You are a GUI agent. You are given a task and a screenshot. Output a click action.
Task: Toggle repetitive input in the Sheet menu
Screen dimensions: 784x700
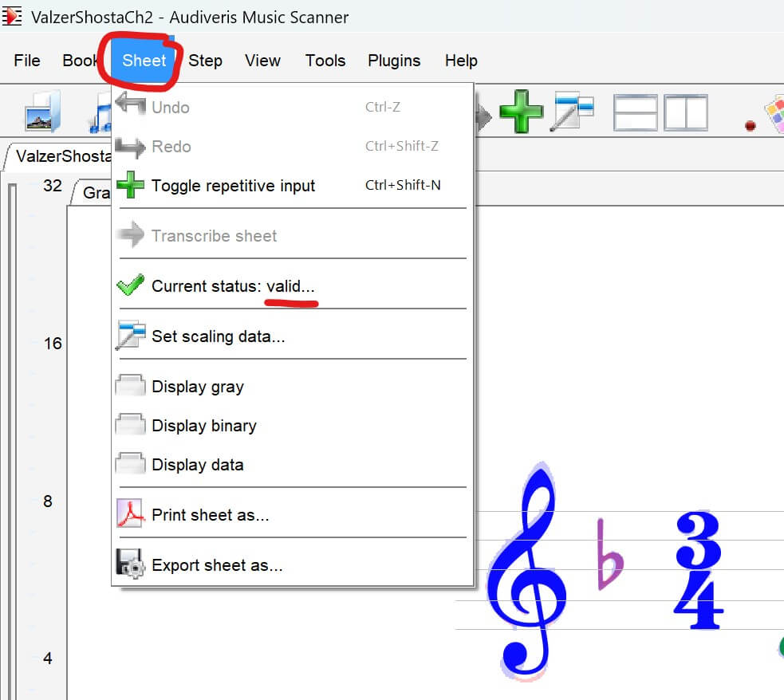pos(233,186)
